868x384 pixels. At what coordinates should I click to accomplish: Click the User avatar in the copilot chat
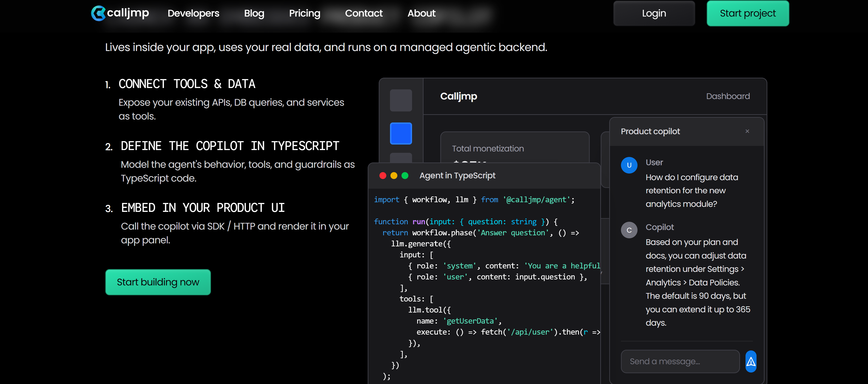point(629,165)
